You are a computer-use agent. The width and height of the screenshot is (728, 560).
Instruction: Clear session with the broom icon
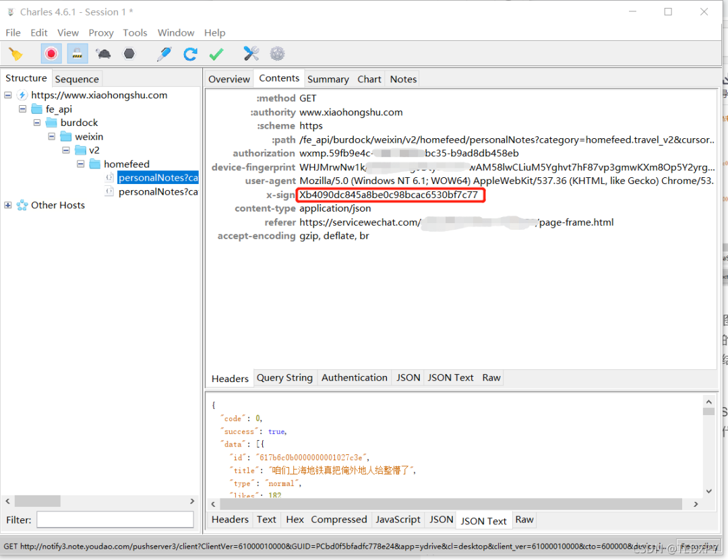(x=16, y=54)
